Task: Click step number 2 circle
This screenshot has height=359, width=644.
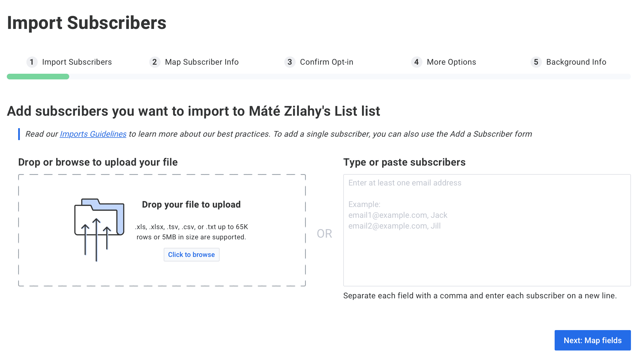Action: [155, 62]
